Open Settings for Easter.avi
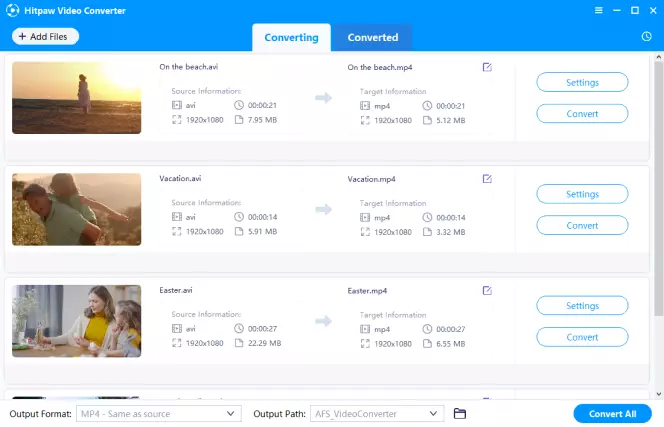This screenshot has width=664, height=427. pyautogui.click(x=582, y=305)
